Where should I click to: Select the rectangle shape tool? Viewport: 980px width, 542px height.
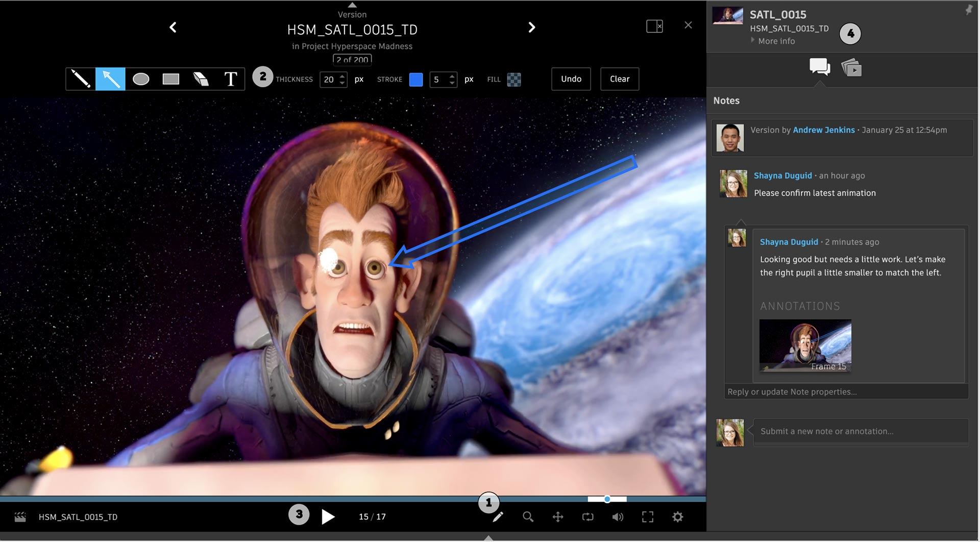tap(170, 79)
